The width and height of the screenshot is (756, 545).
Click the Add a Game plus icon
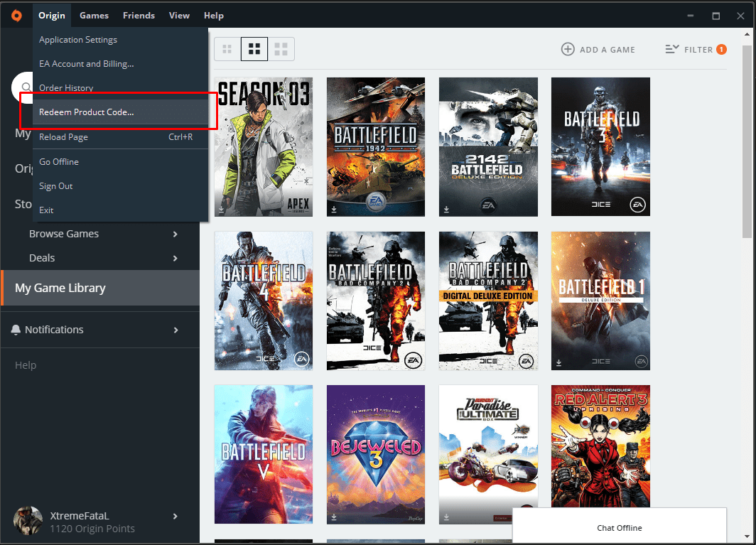[568, 49]
